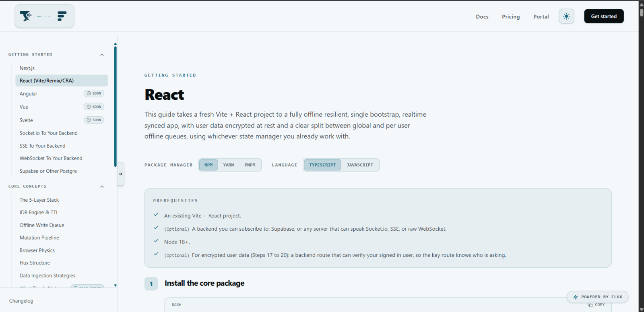The width and height of the screenshot is (644, 312).
Task: Collapse the Core Concepts sidebar section
Action: pyautogui.click(x=102, y=186)
